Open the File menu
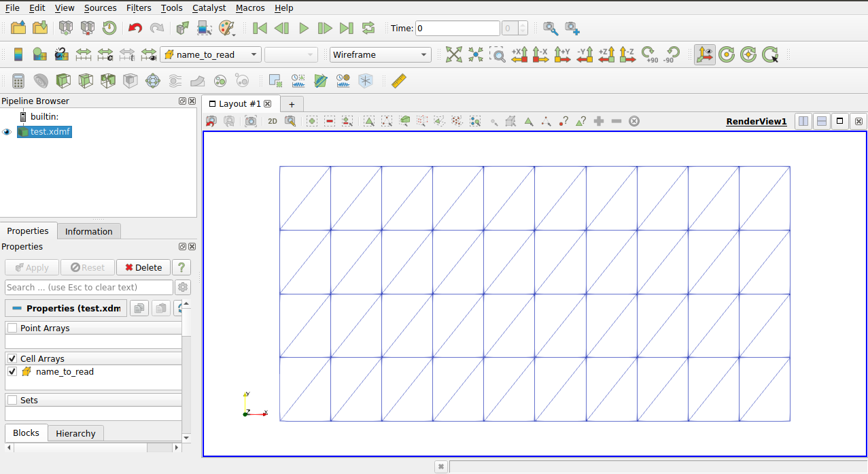The width and height of the screenshot is (868, 474). click(x=12, y=7)
